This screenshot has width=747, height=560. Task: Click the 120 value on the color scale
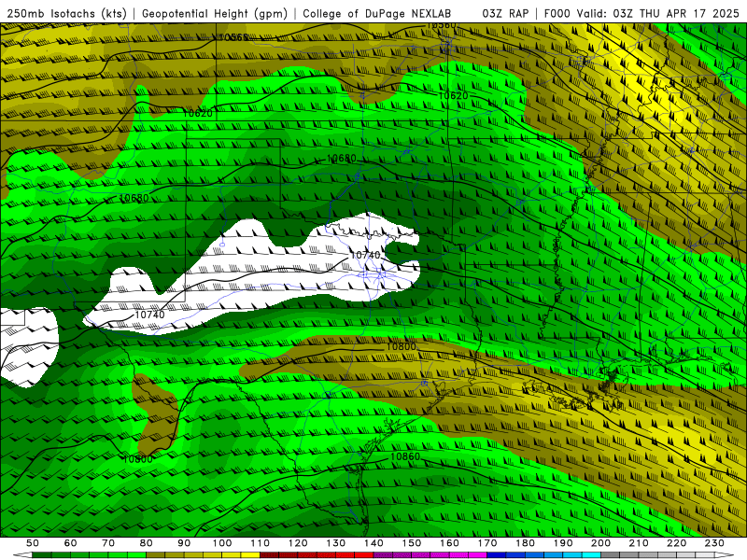[x=298, y=543]
